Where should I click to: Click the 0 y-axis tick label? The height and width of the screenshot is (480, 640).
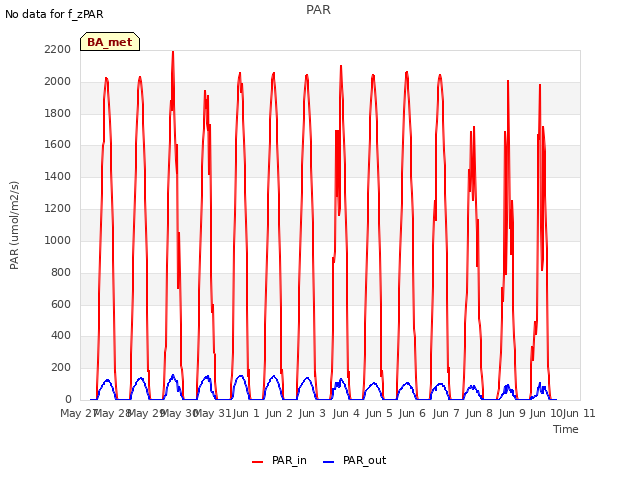(x=68, y=399)
